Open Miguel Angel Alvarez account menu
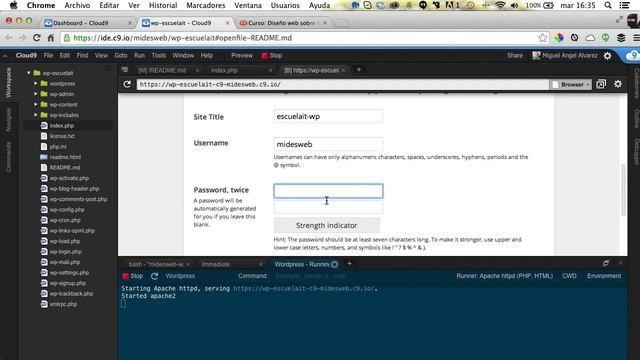 pos(565,56)
